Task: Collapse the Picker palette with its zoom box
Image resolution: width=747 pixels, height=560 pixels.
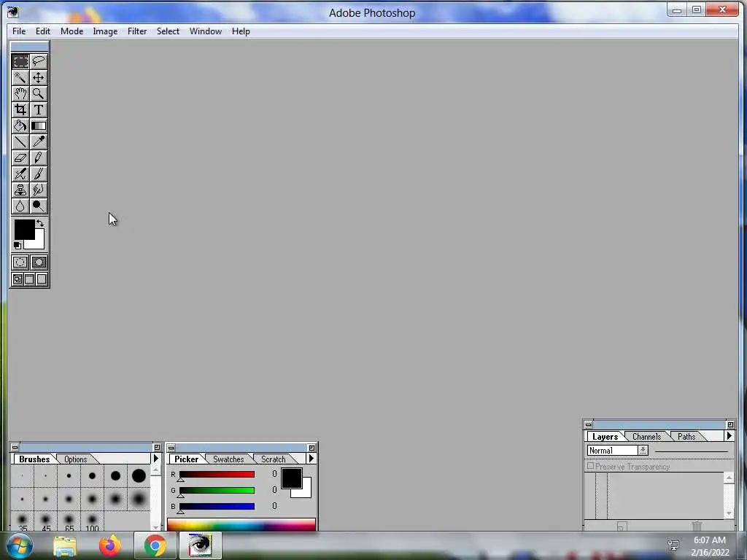Action: click(x=311, y=448)
